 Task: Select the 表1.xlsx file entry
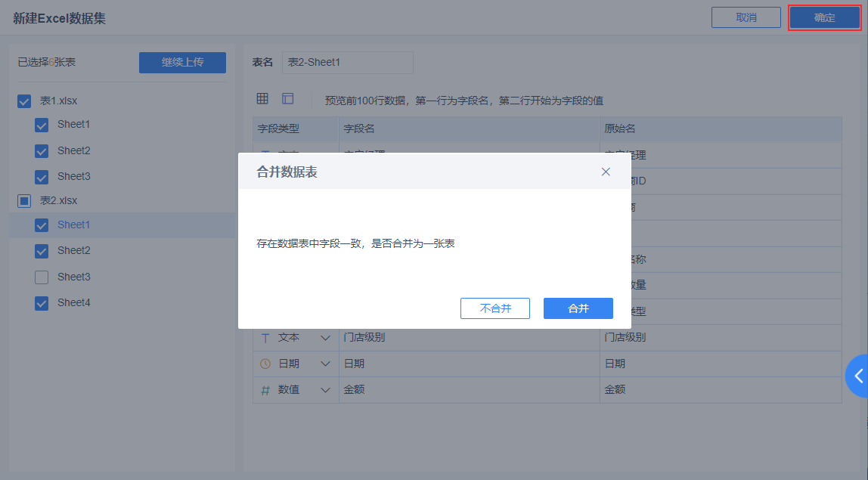pos(45,100)
